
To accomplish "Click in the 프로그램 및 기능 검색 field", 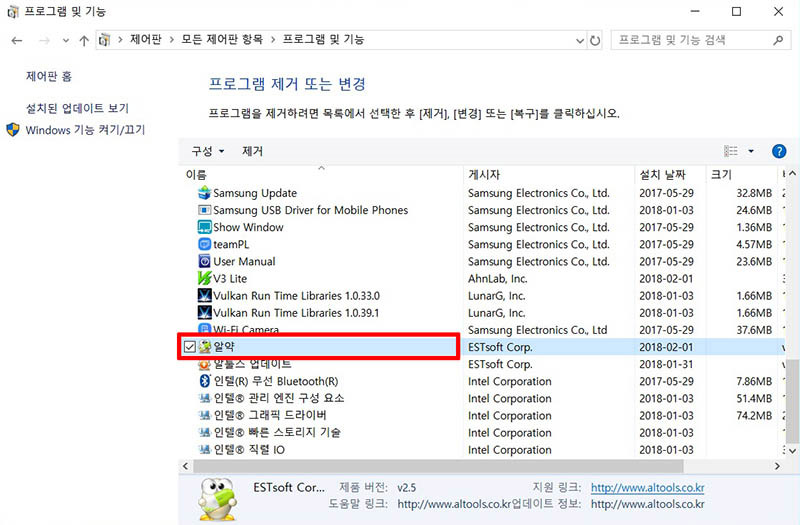I will point(690,40).
